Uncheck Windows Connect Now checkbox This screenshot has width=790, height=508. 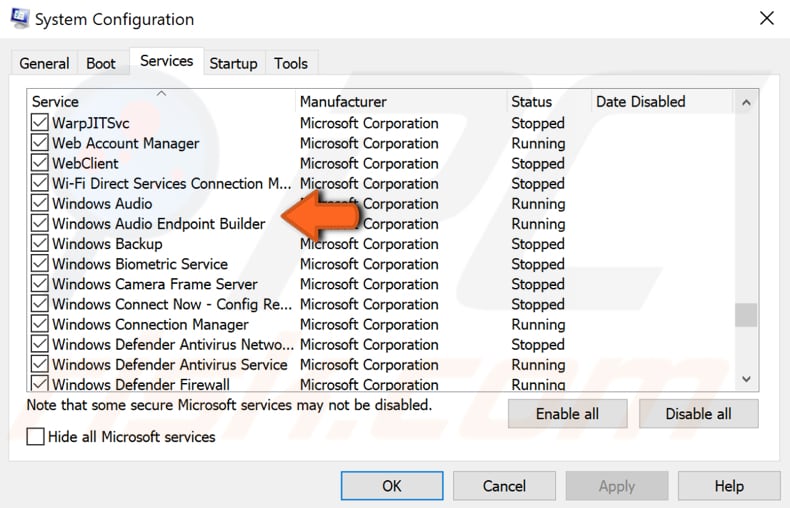point(39,304)
